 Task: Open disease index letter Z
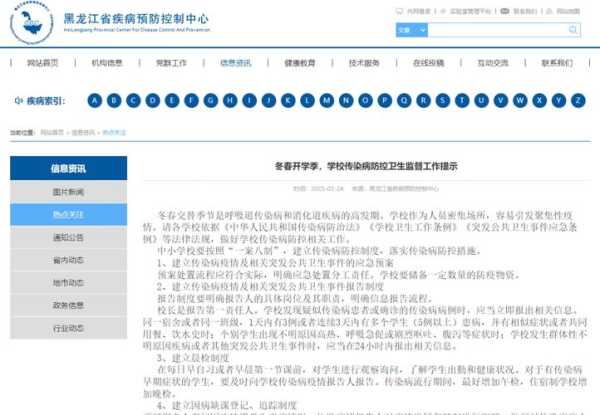[578, 101]
